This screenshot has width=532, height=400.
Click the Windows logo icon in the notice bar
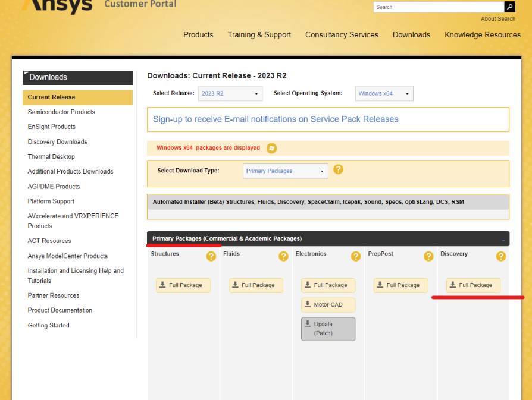tap(271, 148)
